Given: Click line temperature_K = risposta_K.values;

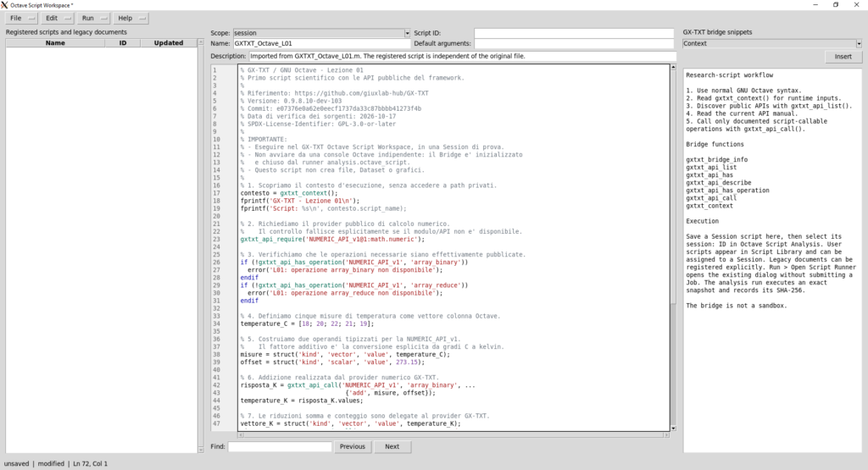Looking at the screenshot, I should (302, 401).
